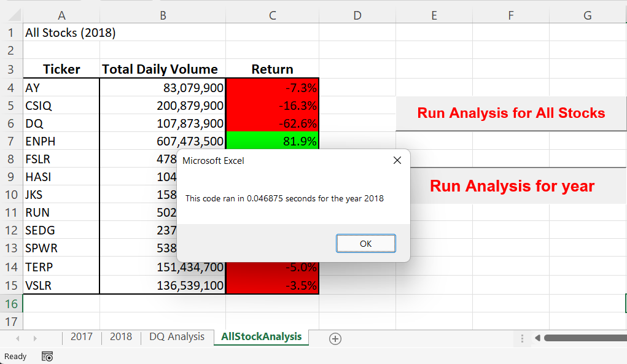Select row 17 header
The height and width of the screenshot is (364, 627).
click(x=11, y=321)
